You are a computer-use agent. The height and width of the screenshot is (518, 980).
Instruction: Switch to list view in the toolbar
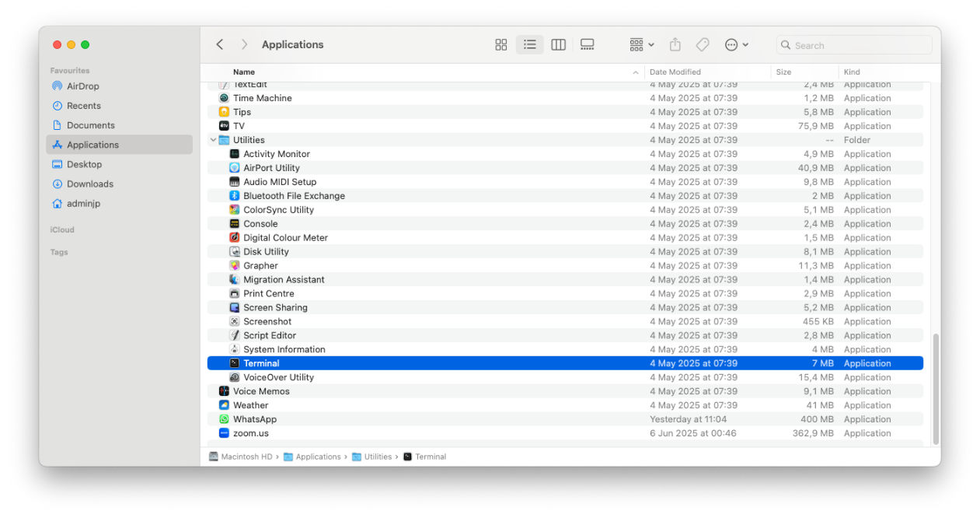[530, 45]
